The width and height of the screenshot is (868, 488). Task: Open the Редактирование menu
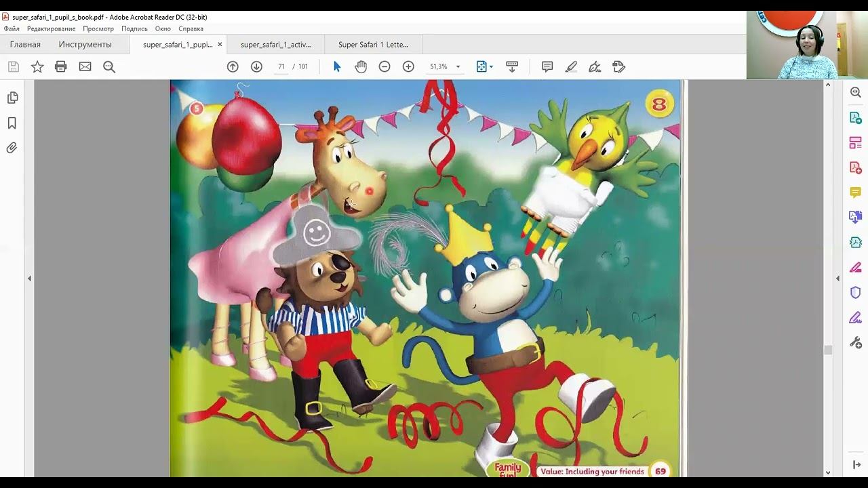pos(52,28)
